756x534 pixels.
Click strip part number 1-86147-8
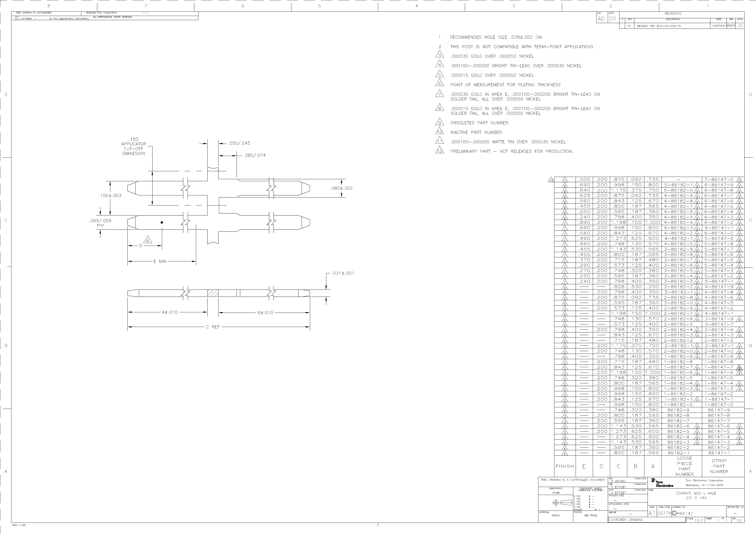point(719,362)
